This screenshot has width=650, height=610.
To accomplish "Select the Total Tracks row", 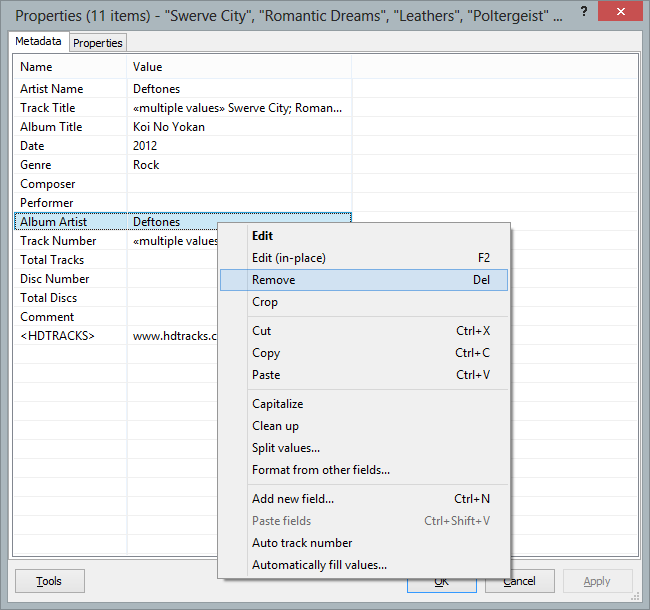I will tap(116, 260).
